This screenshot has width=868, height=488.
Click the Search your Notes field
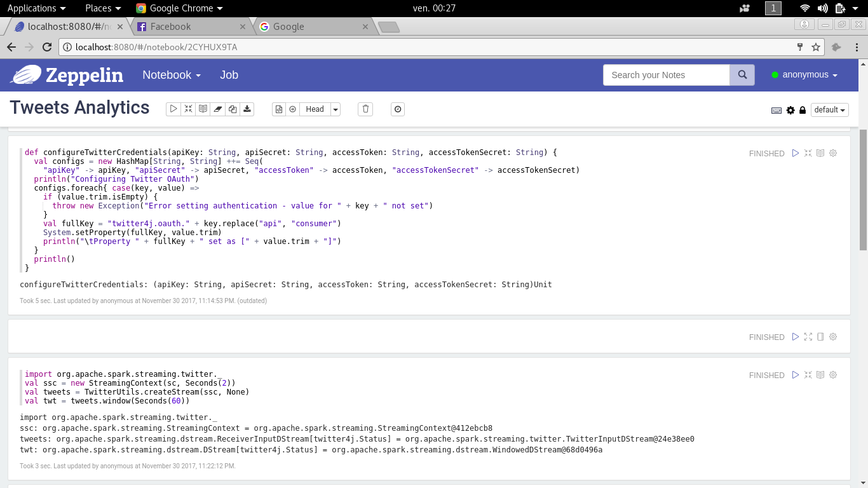tap(667, 75)
